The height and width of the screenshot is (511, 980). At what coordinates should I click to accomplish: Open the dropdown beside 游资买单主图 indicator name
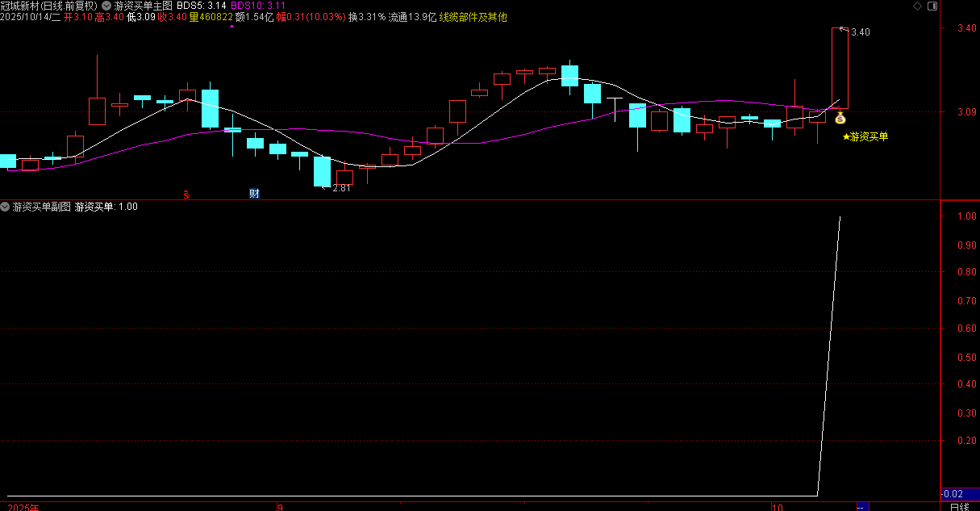pyautogui.click(x=107, y=5)
